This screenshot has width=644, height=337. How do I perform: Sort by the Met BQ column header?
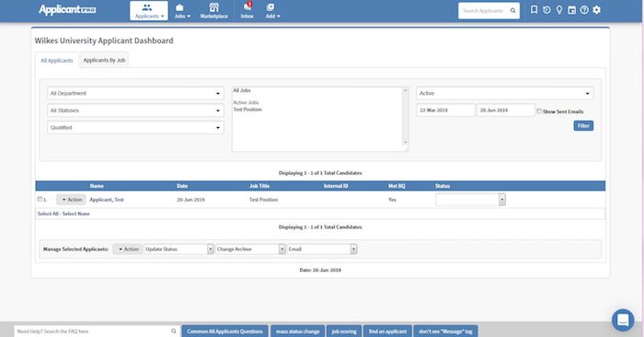[x=397, y=186]
